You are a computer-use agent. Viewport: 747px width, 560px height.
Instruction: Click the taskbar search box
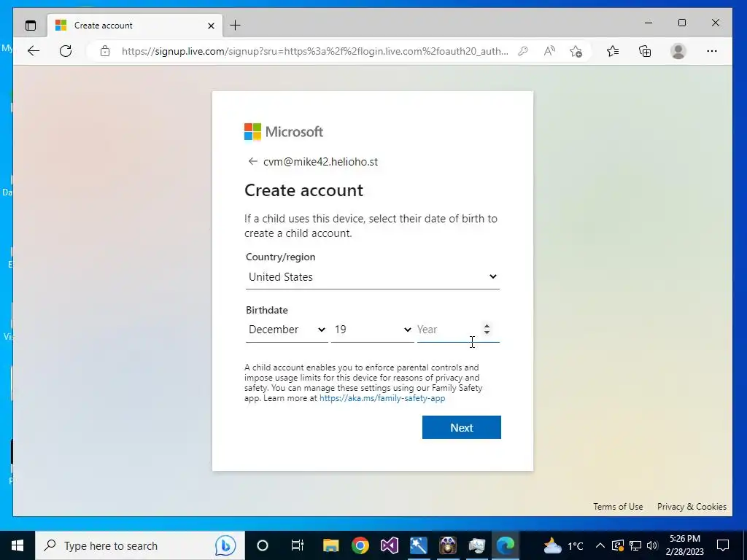(x=140, y=545)
